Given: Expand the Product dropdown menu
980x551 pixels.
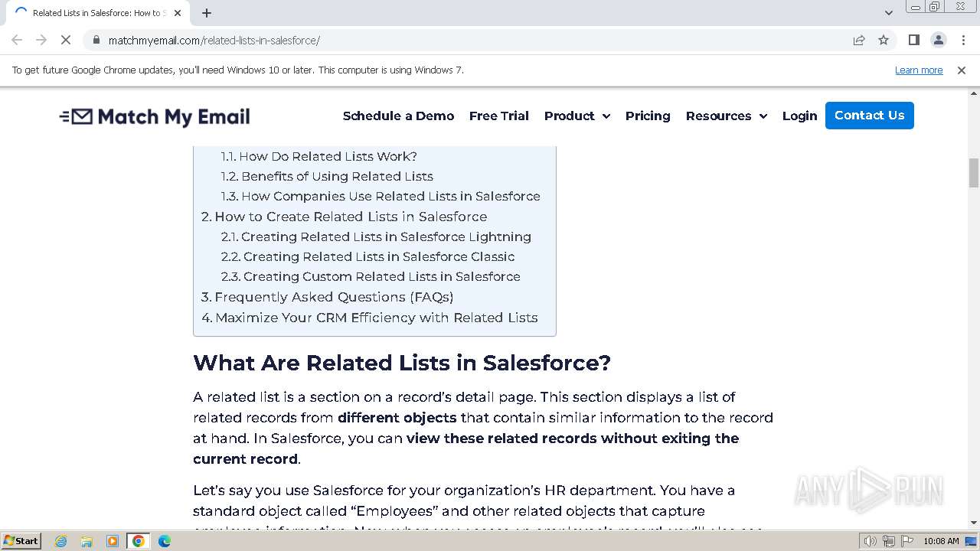Looking at the screenshot, I should 577,116.
